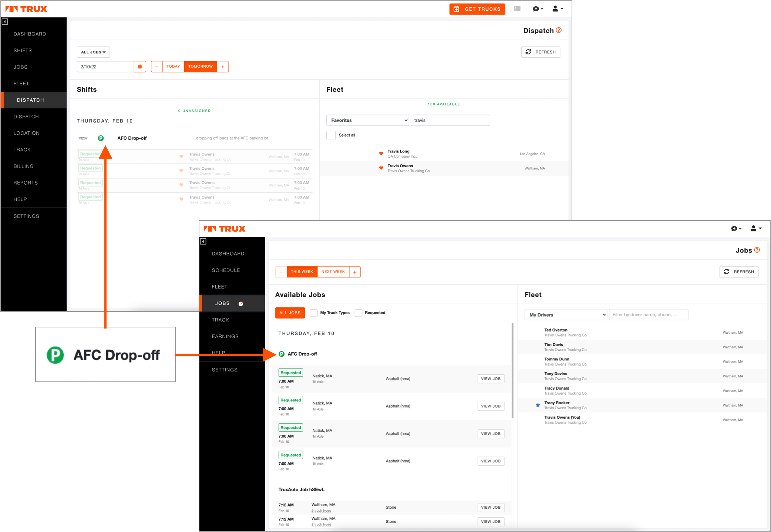This screenshot has height=532, width=771.
Task: Select driver Tim Davis in Fleet list
Action: pos(642,347)
